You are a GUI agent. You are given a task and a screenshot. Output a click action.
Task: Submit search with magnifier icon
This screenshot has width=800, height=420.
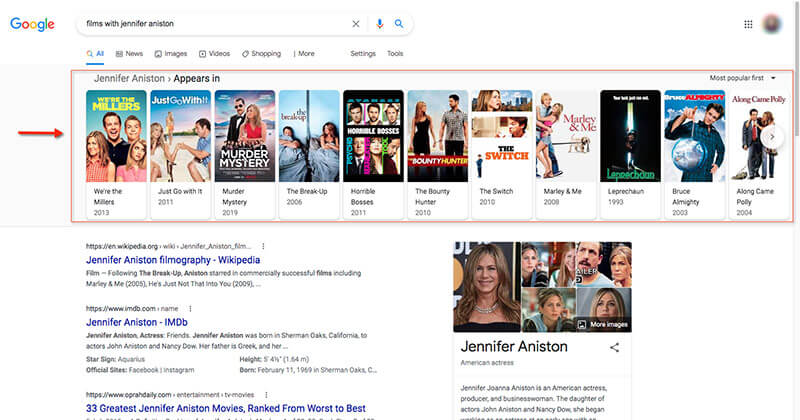[x=399, y=23]
